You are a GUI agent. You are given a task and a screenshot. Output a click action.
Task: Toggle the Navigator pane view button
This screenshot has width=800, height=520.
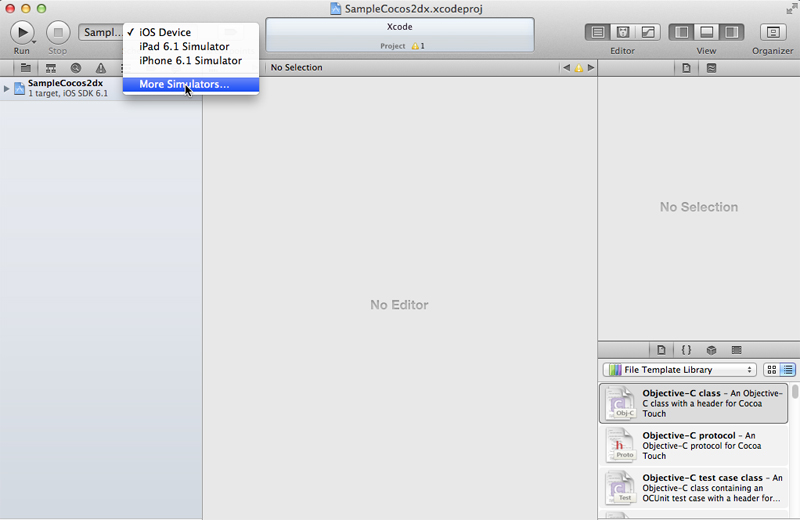[x=682, y=32]
